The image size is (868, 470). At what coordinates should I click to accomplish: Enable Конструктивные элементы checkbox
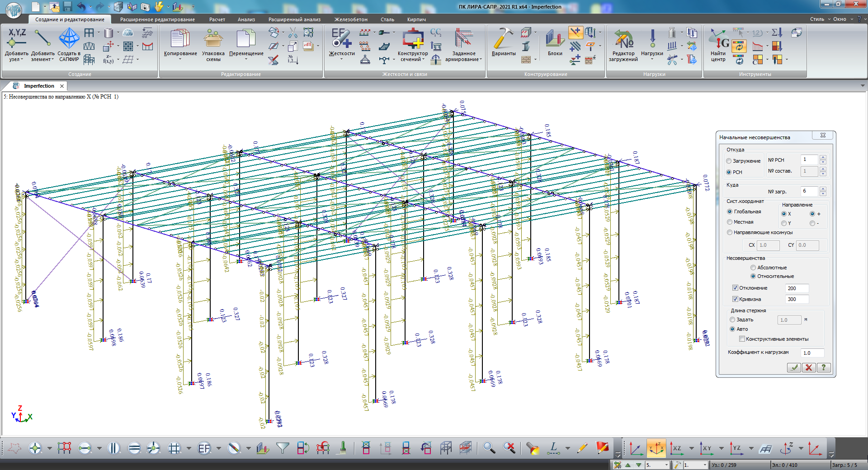click(742, 339)
